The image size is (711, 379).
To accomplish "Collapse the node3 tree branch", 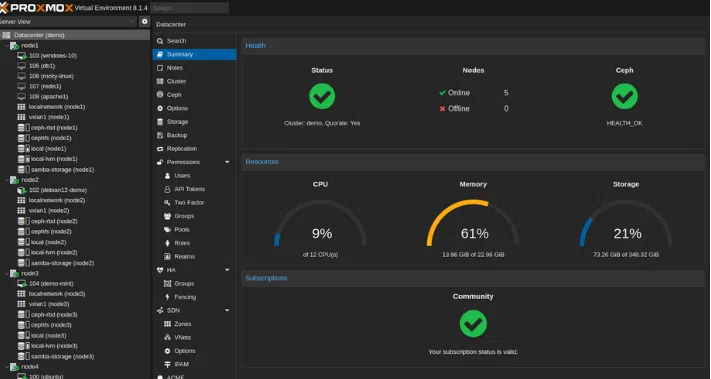I will (x=6, y=273).
